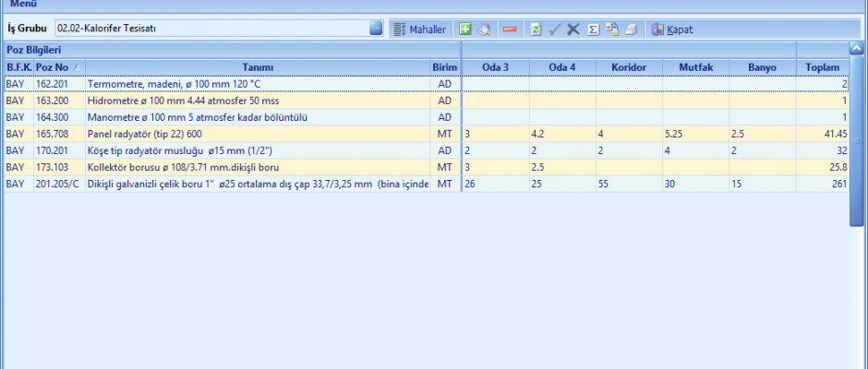Click the green refresh icon
The width and height of the screenshot is (868, 369).
pos(536,30)
